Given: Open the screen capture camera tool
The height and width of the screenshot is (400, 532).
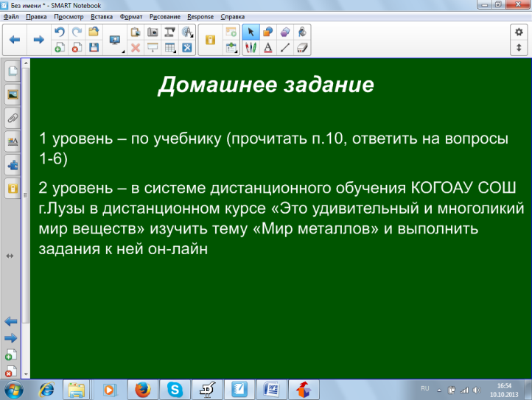Looking at the screenshot, I should point(153,32).
